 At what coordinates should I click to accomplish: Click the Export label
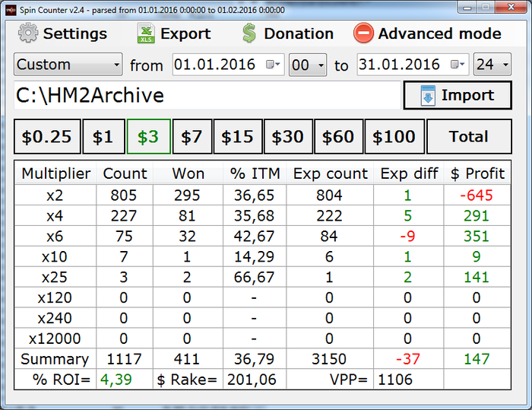coord(185,33)
